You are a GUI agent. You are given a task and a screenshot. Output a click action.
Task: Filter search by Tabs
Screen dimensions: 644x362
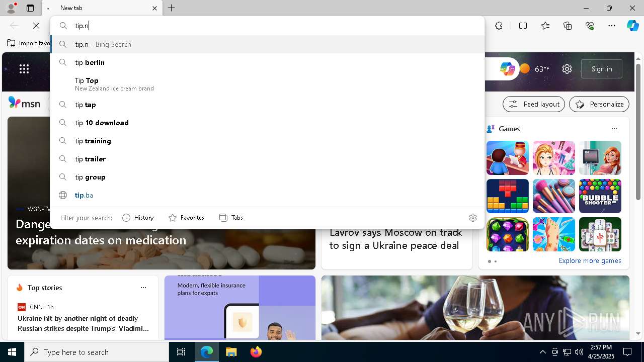(x=231, y=217)
